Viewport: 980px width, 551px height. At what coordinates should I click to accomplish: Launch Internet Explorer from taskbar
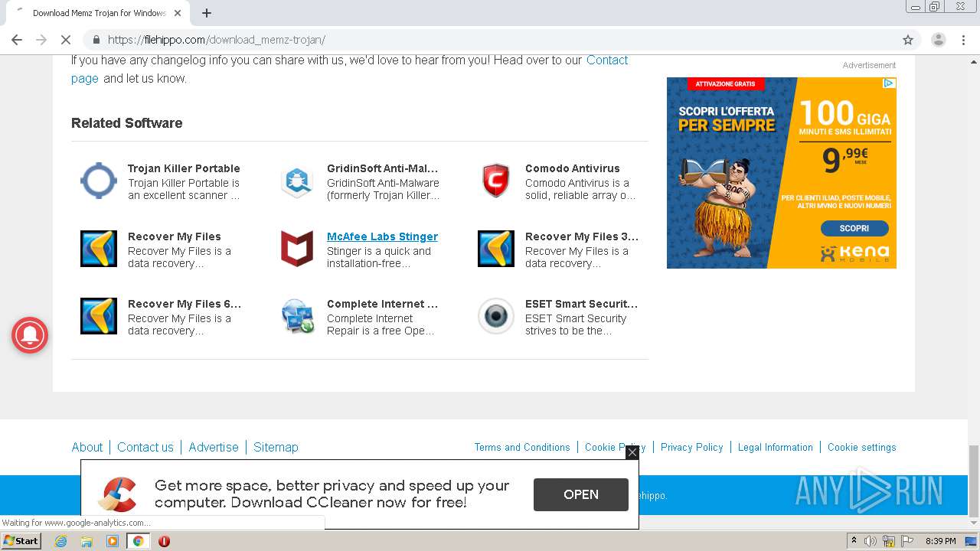pos(60,541)
